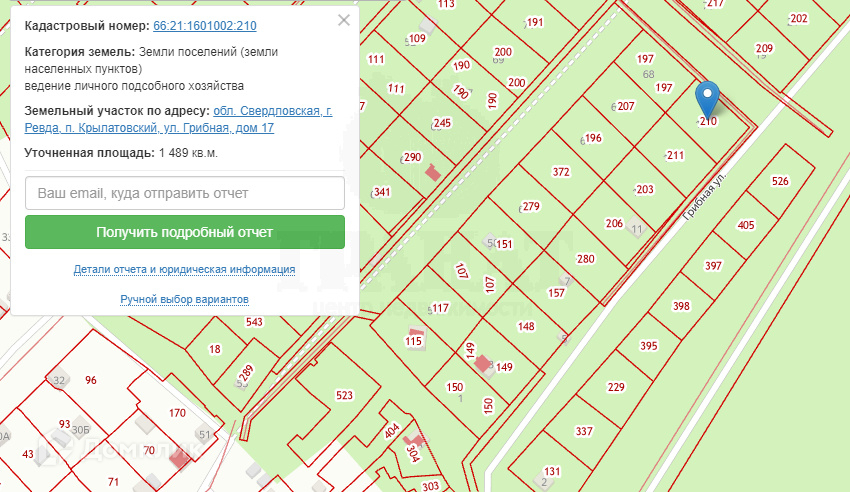850x492 pixels.
Task: Select plot label 71 on map
Action: pyautogui.click(x=113, y=482)
